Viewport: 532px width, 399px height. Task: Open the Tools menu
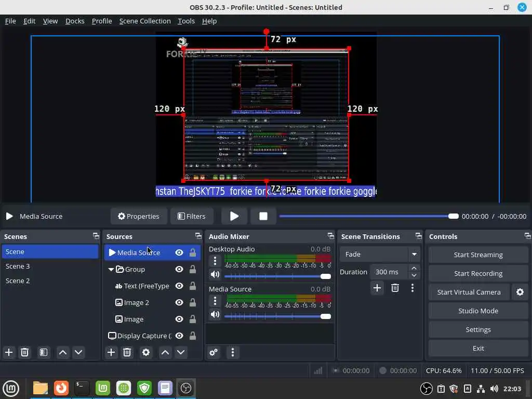point(187,21)
